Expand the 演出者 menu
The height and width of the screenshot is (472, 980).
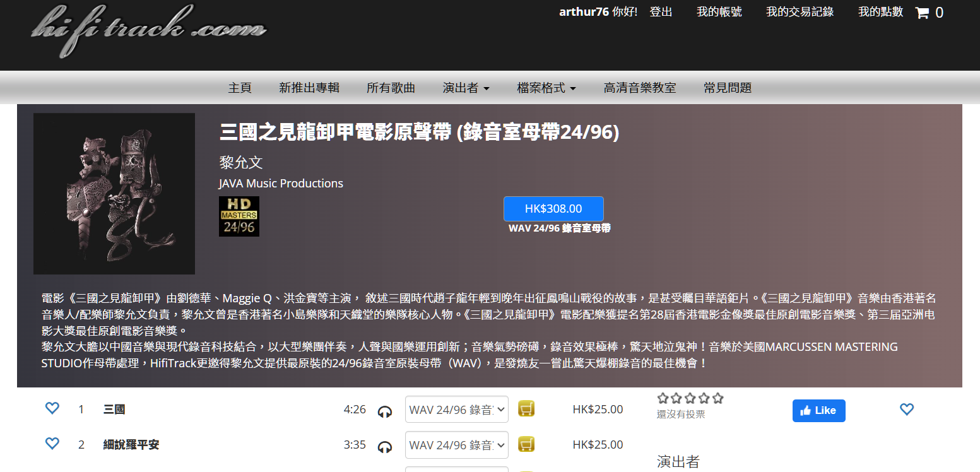click(466, 88)
